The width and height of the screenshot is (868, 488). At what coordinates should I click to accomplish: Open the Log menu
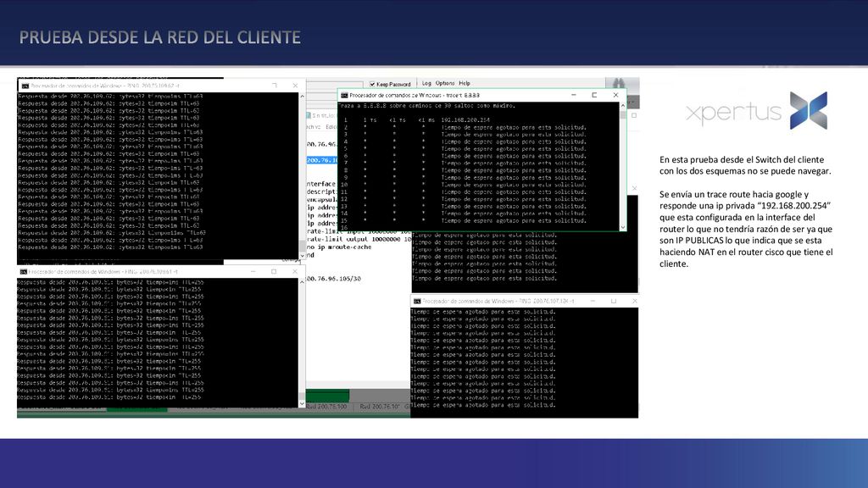[x=426, y=84]
